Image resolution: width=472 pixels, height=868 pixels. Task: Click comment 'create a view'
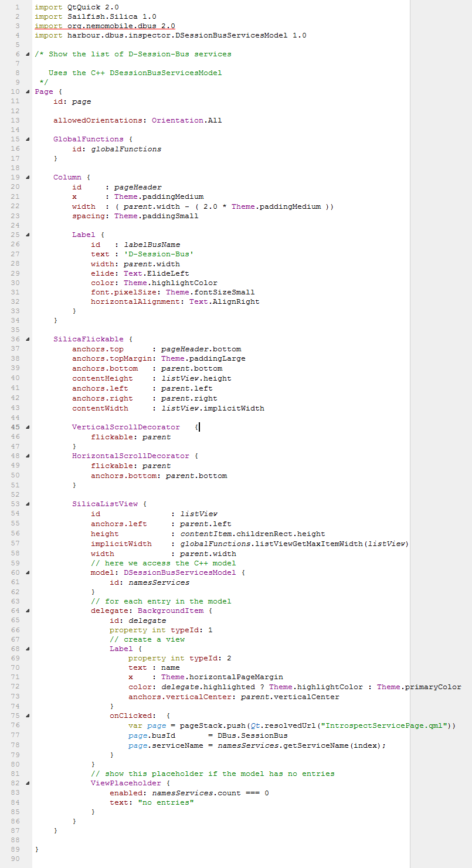pyautogui.click(x=147, y=639)
